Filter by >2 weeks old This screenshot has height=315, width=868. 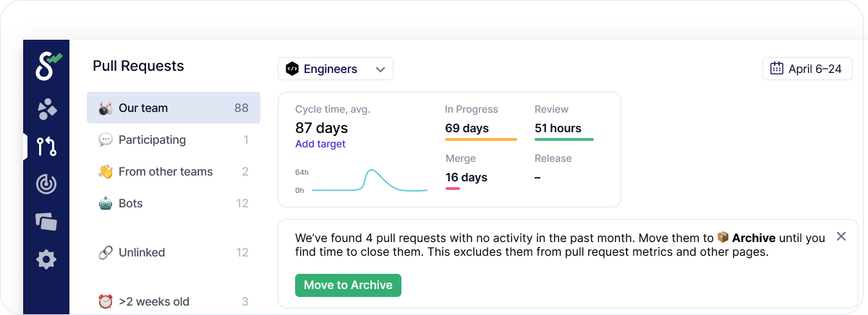click(174, 301)
